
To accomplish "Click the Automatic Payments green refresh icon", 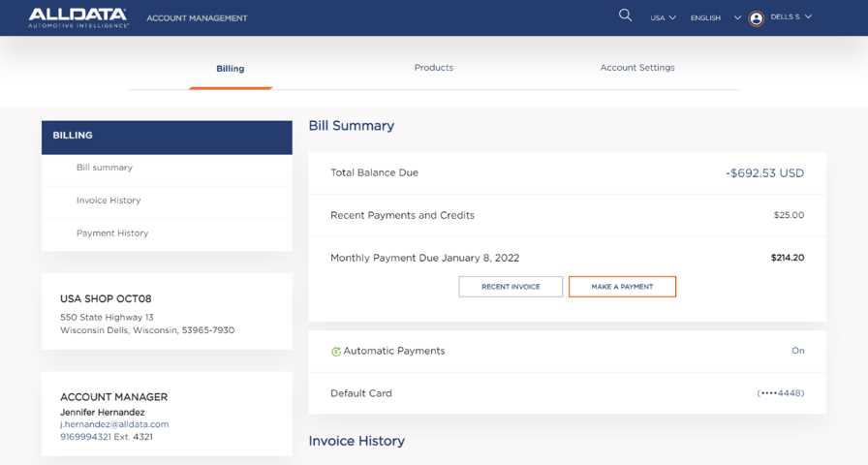I will (x=335, y=352).
